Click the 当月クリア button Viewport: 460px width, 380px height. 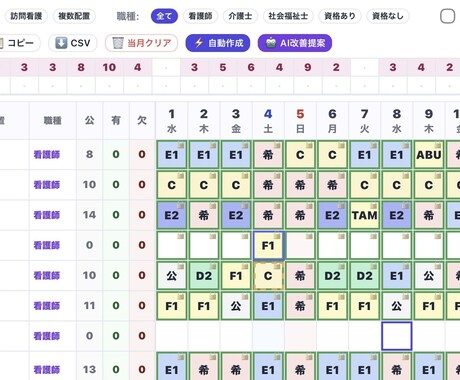coord(141,43)
